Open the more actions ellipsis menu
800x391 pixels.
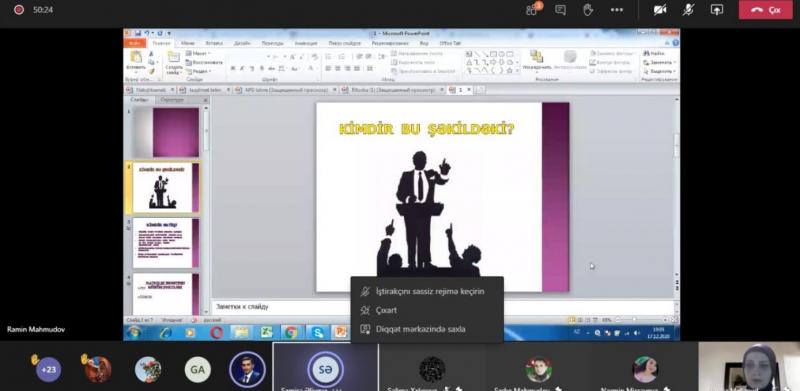[x=617, y=10]
